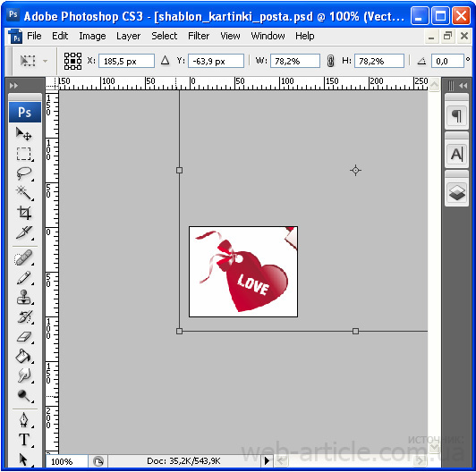Select the Move tool
Image resolution: width=476 pixels, height=472 pixels.
pos(23,134)
